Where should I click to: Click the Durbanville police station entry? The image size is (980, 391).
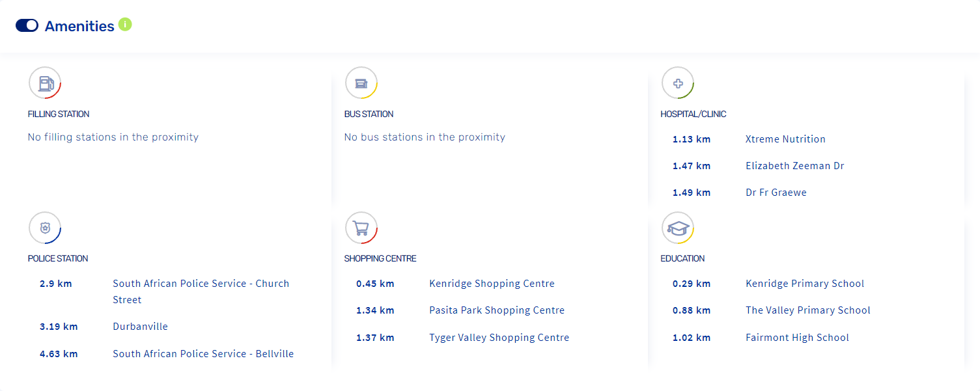coord(140,327)
